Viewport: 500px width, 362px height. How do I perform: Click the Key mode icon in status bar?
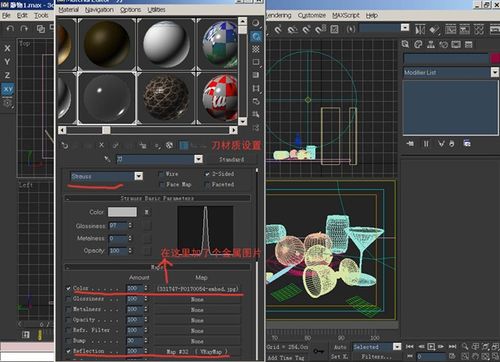pos(318,351)
